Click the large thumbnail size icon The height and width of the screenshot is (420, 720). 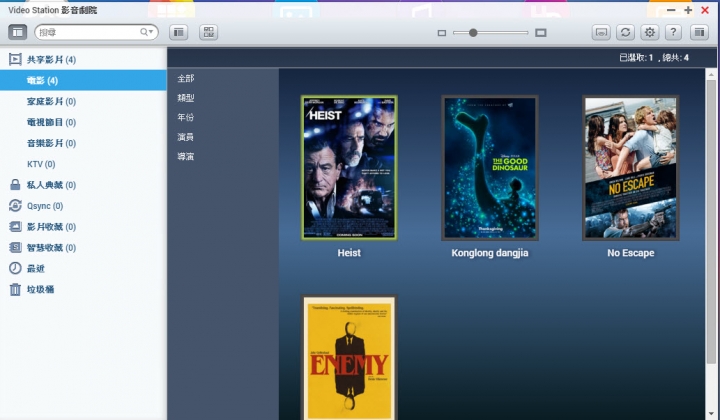[x=541, y=33]
